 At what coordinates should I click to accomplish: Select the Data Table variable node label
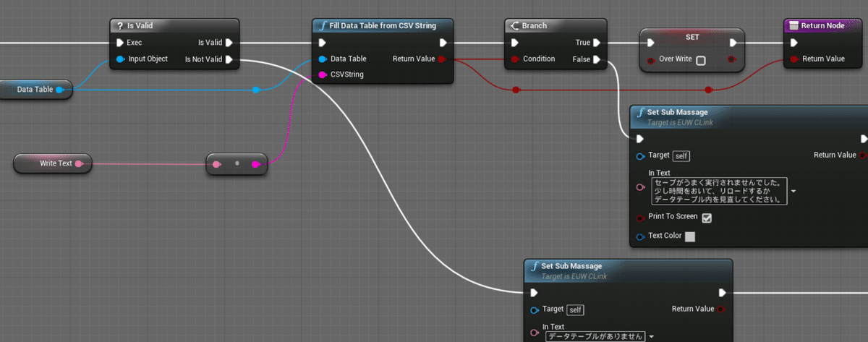[35, 90]
